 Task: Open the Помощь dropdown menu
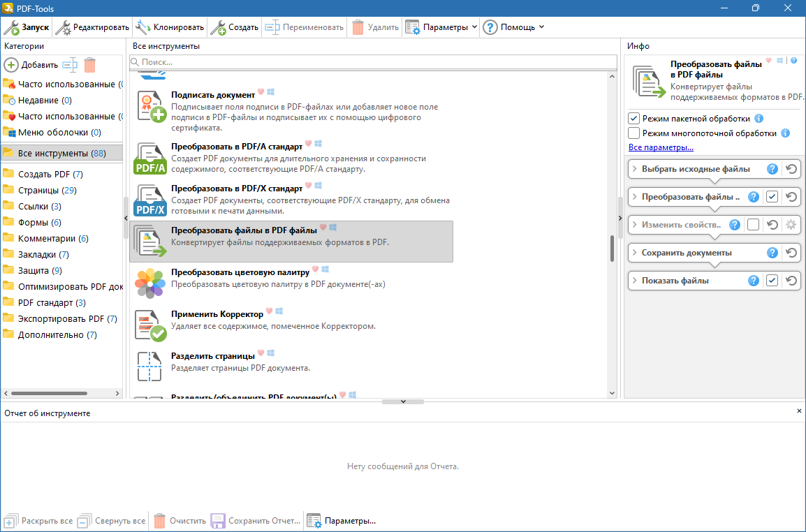pyautogui.click(x=513, y=27)
